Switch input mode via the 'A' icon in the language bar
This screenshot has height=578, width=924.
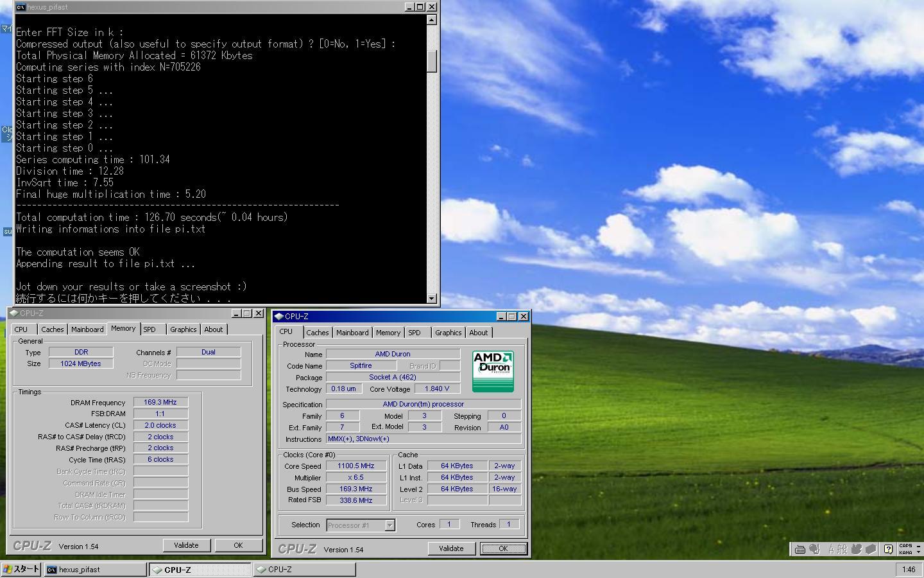tap(832, 549)
